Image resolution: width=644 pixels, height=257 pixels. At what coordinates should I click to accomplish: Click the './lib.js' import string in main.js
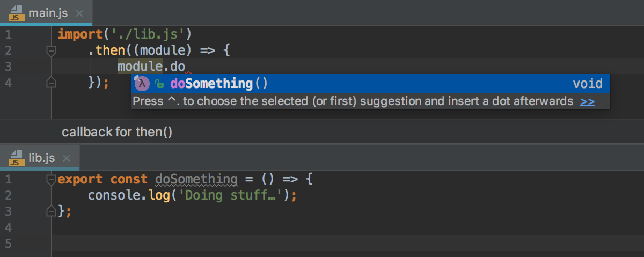[x=147, y=35]
